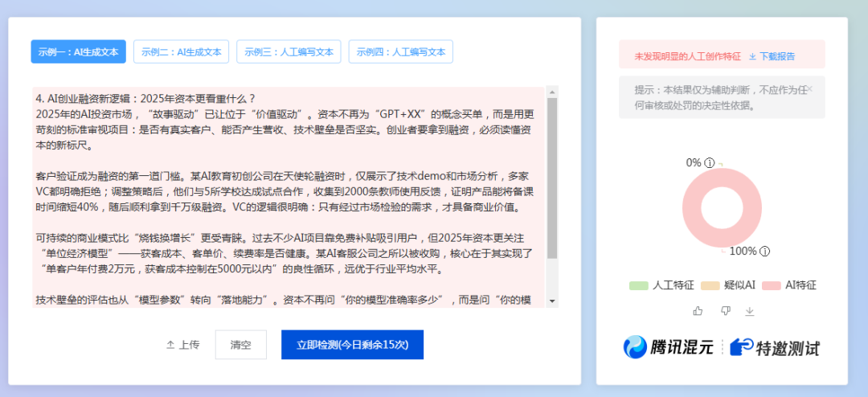868x397 pixels.
Task: Select 示例一：AI生成文本 tab
Action: tap(79, 52)
